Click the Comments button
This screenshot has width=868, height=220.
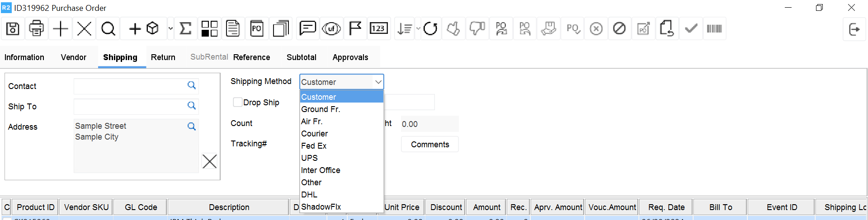[x=430, y=145]
